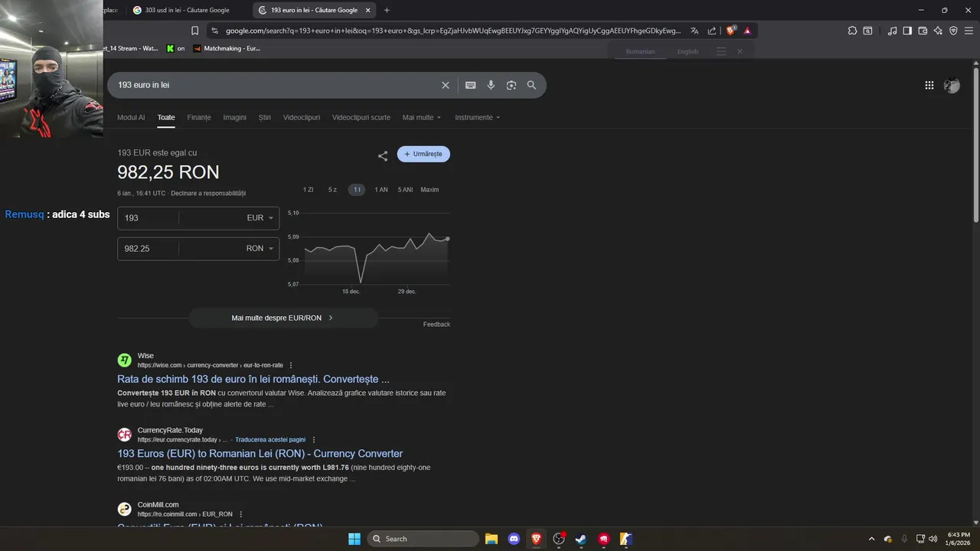Image resolution: width=980 pixels, height=551 pixels.
Task: Open Brave Shields lion icon
Action: [x=730, y=31]
